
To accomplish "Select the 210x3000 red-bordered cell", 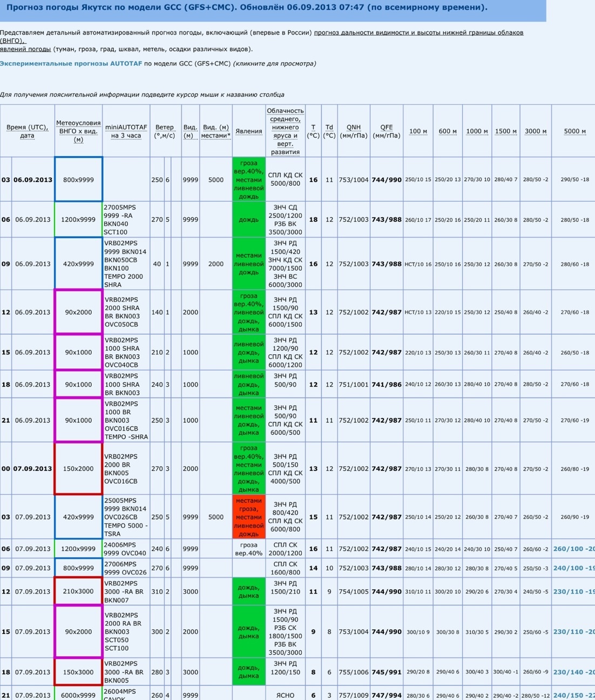I will click(x=78, y=591).
